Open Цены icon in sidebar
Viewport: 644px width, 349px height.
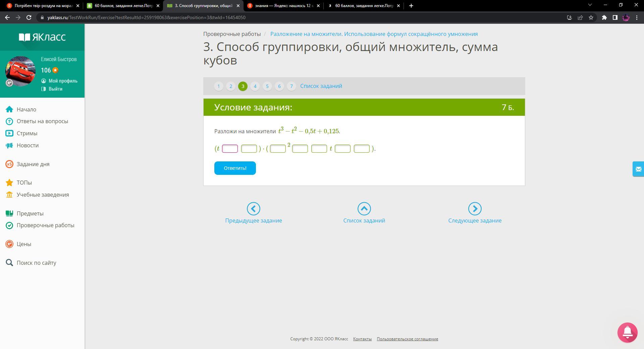[9, 244]
